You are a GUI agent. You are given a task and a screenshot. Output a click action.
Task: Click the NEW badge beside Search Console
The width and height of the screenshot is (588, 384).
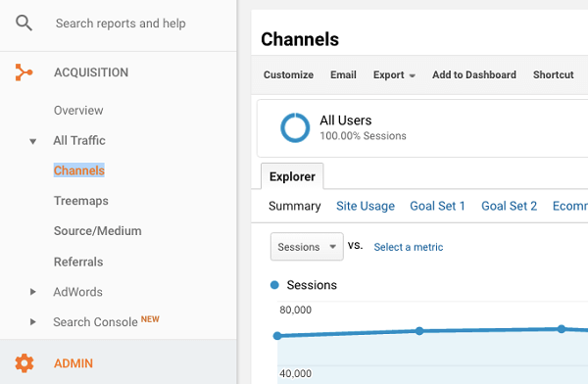point(150,319)
